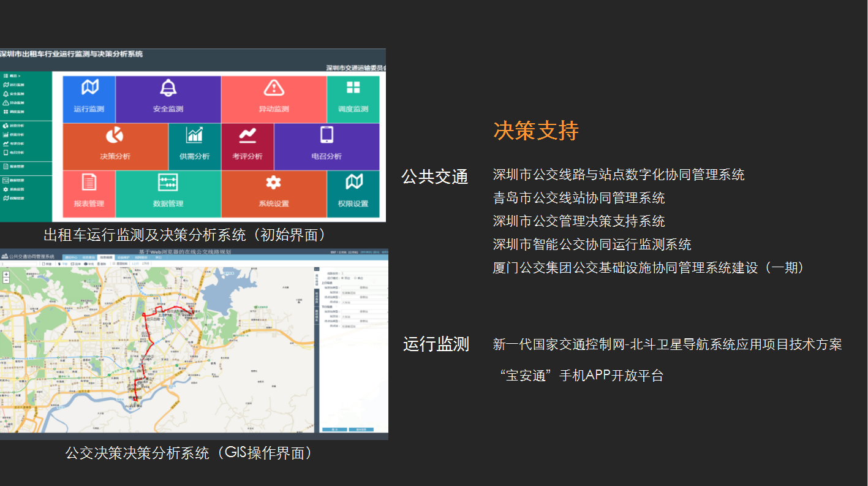Screen dimensions: 868x486
Task: Click “宝安通”手机APP开放平台 line
Action: tap(582, 376)
